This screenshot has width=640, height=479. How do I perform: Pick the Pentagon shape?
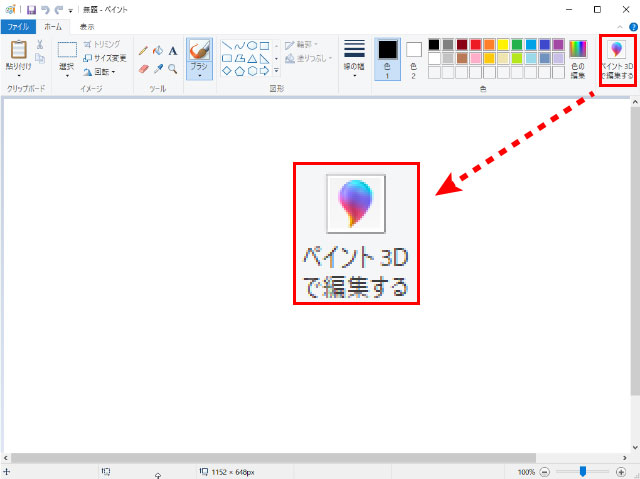click(239, 71)
